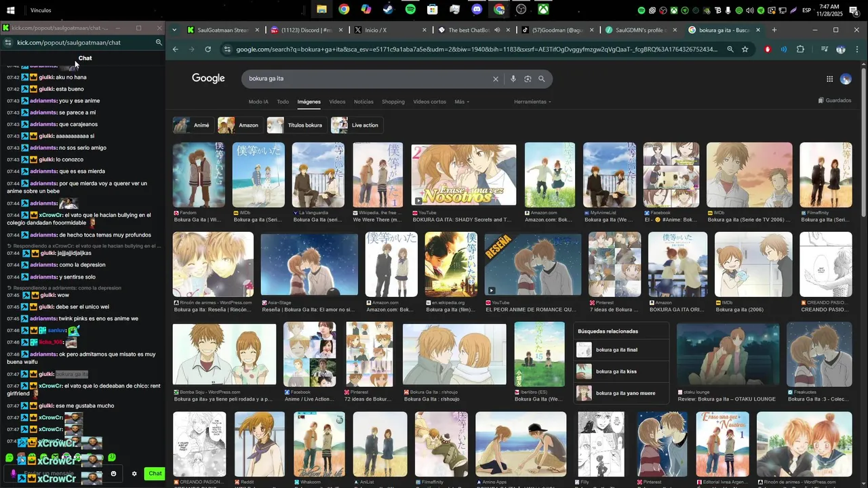Open the zoom indicator in the address bar
Viewport: 868px width, 488px height.
coord(730,49)
